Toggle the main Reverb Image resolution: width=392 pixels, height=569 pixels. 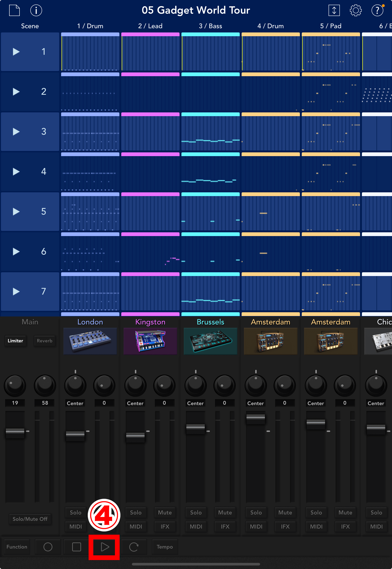(44, 341)
